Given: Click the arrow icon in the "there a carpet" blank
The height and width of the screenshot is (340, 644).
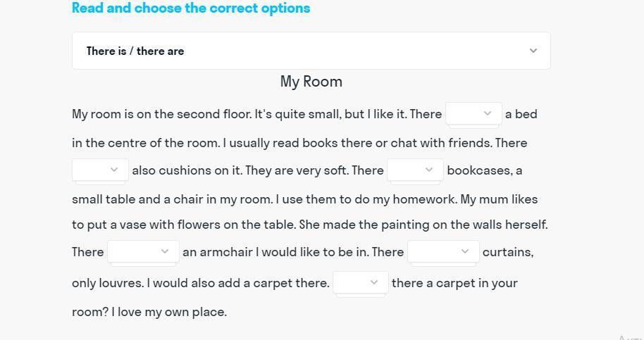Looking at the screenshot, I should 374,282.
